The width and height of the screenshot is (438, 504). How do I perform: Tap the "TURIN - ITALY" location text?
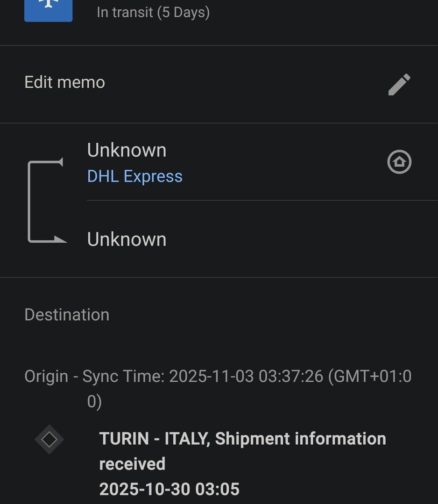point(154,439)
